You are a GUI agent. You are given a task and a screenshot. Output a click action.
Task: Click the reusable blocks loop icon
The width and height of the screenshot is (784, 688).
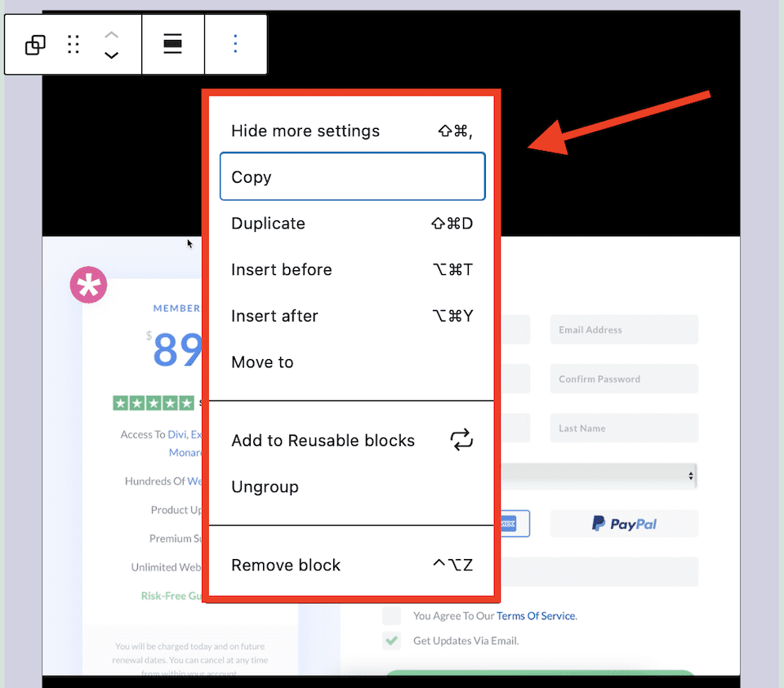tap(461, 440)
